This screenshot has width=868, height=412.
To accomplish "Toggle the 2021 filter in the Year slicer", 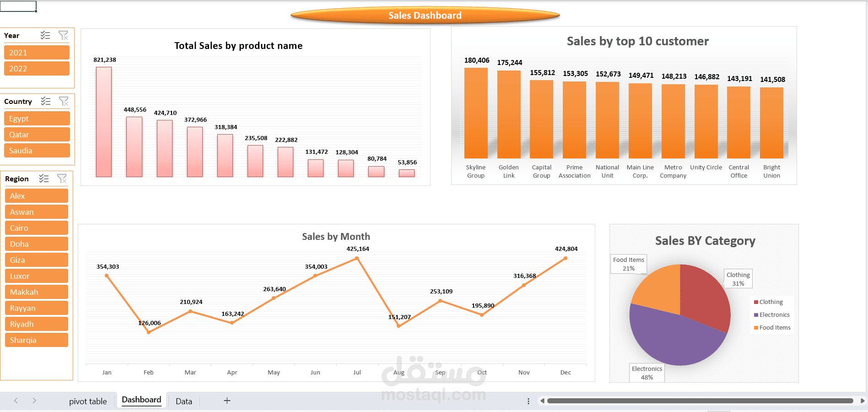I will 37,52.
